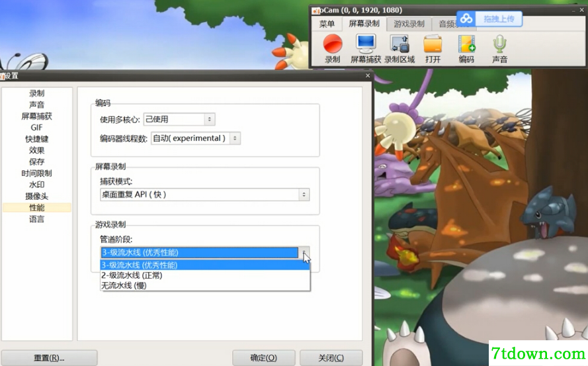Confirm with the 确定(O) button
The height and width of the screenshot is (366, 588).
pos(264,358)
